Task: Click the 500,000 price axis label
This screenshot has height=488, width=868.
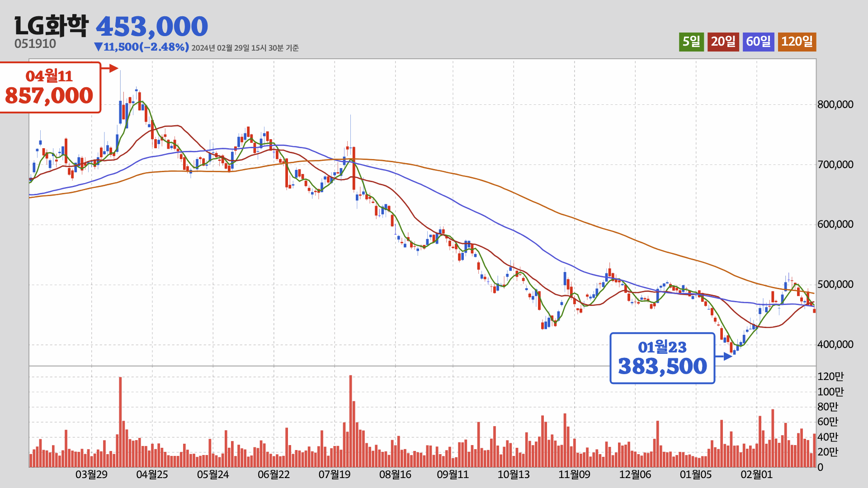Action: 835,285
